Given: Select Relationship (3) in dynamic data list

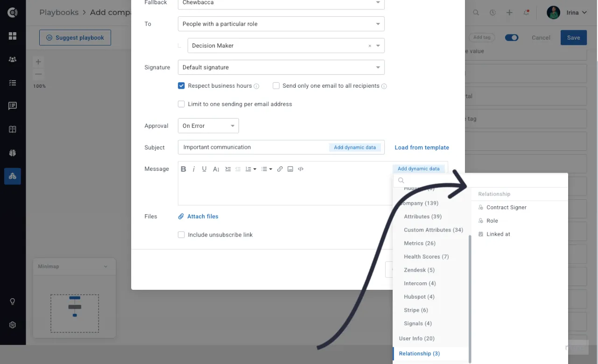Looking at the screenshot, I should pos(419,354).
